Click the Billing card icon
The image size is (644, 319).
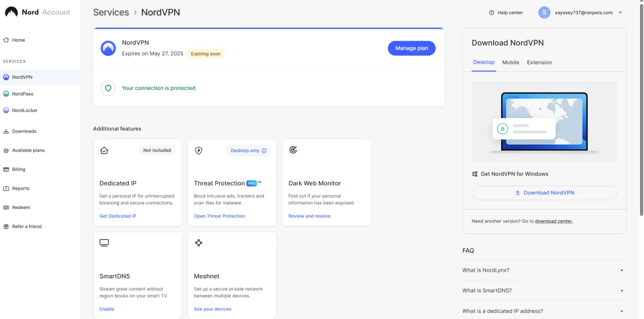coord(6,169)
